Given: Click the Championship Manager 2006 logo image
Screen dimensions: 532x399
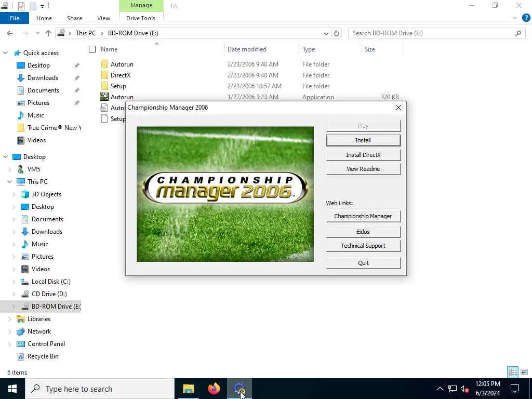Looking at the screenshot, I should [225, 194].
